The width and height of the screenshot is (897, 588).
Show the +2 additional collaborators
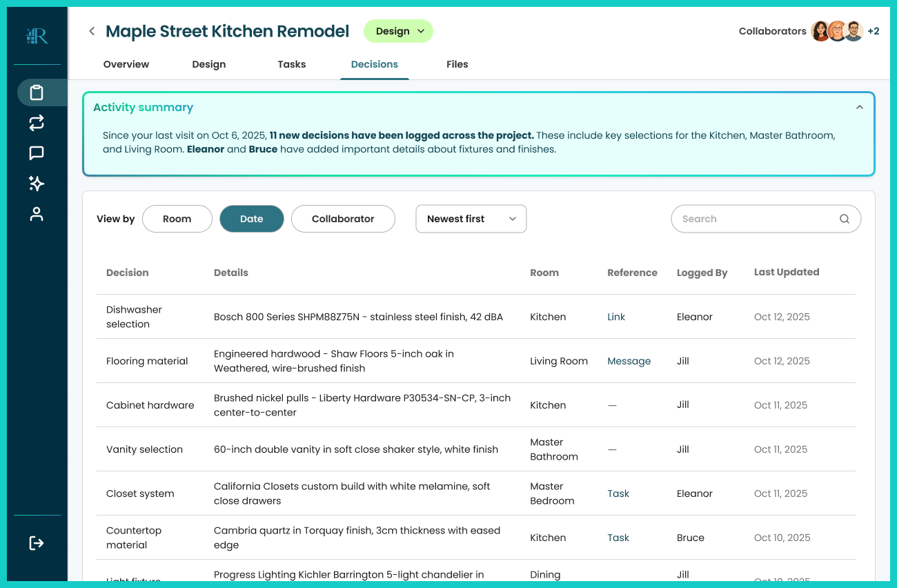[x=874, y=31]
